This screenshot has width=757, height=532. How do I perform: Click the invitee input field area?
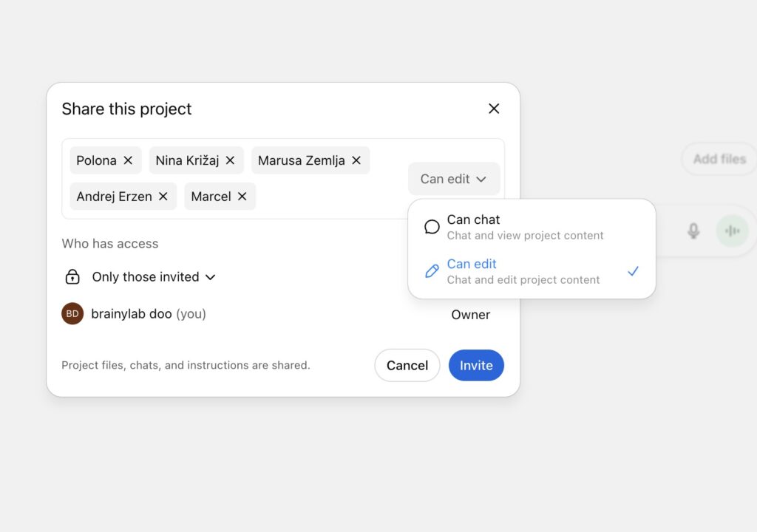[325, 197]
